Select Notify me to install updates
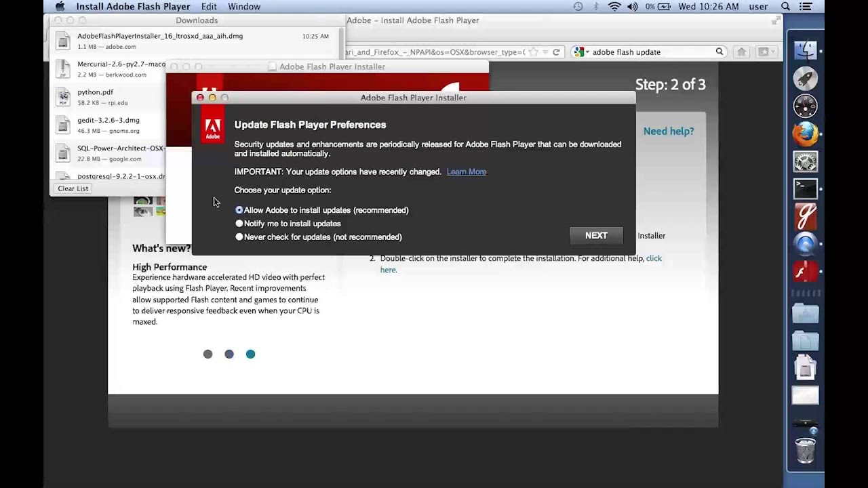This screenshot has width=868, height=488. pos(239,224)
